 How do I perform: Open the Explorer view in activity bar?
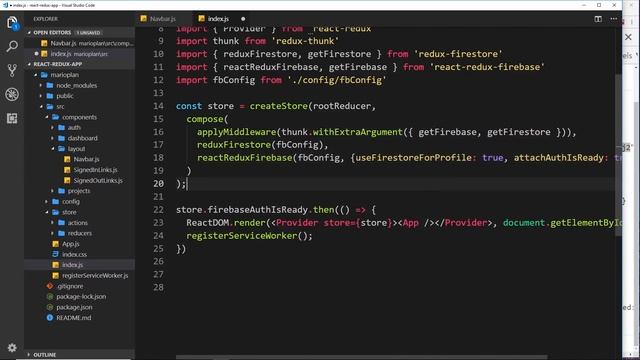(12, 22)
